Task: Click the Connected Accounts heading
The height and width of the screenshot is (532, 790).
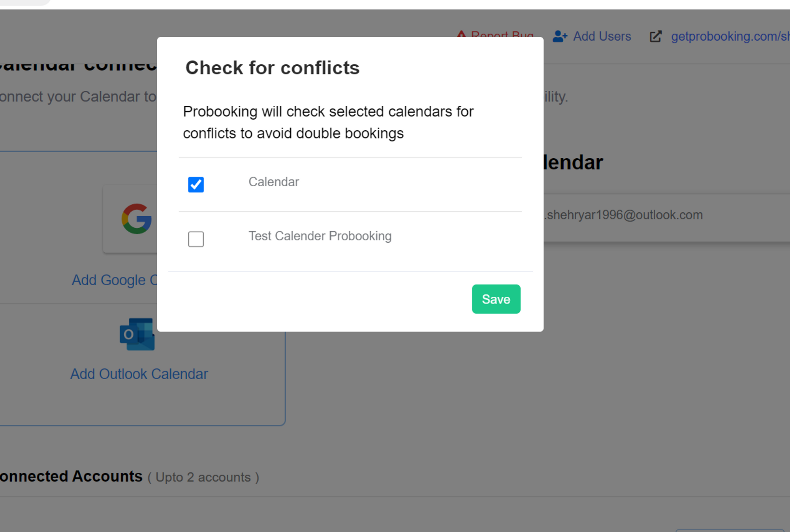Action: pyautogui.click(x=71, y=476)
